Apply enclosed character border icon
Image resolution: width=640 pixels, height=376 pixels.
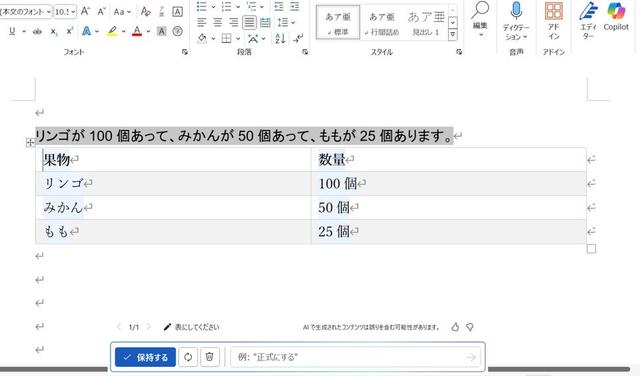[177, 12]
